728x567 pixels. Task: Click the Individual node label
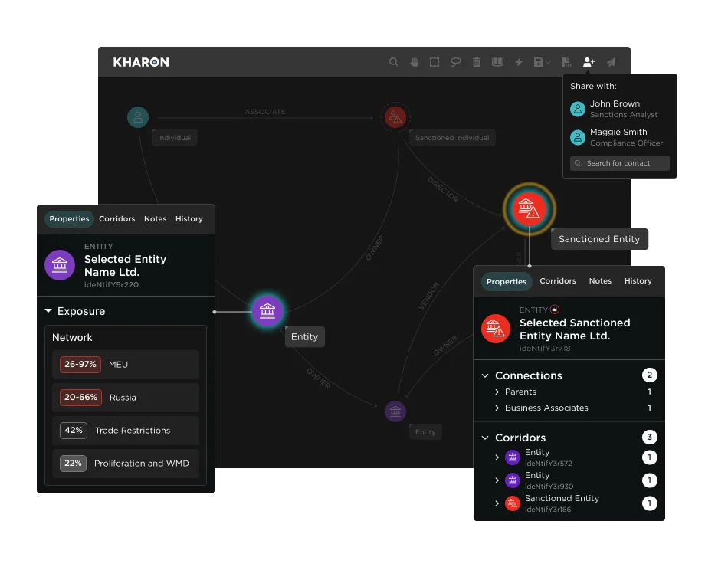pyautogui.click(x=174, y=137)
